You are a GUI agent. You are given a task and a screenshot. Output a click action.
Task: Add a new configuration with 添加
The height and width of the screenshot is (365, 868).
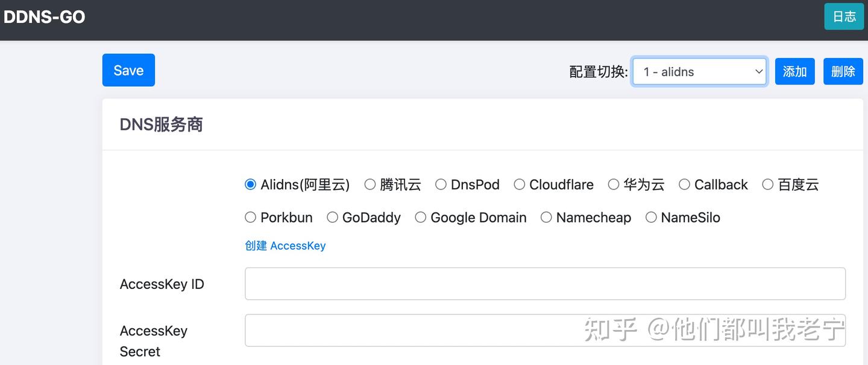(794, 71)
